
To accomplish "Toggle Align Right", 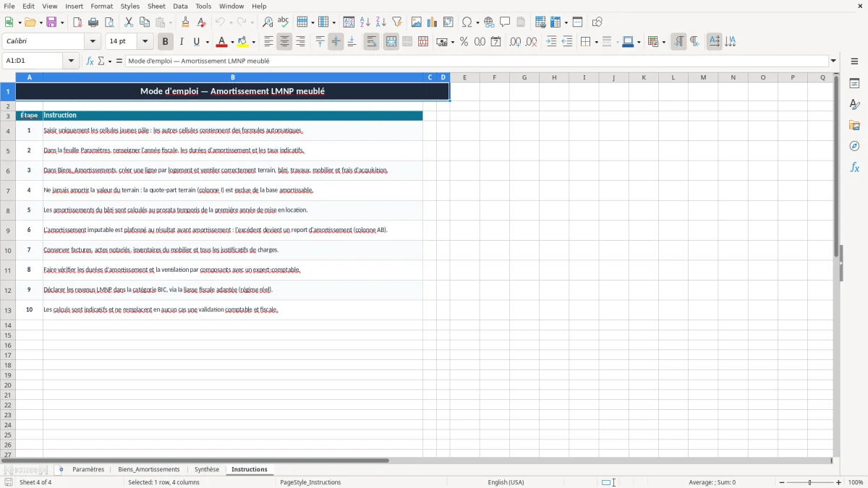I will pos(300,42).
